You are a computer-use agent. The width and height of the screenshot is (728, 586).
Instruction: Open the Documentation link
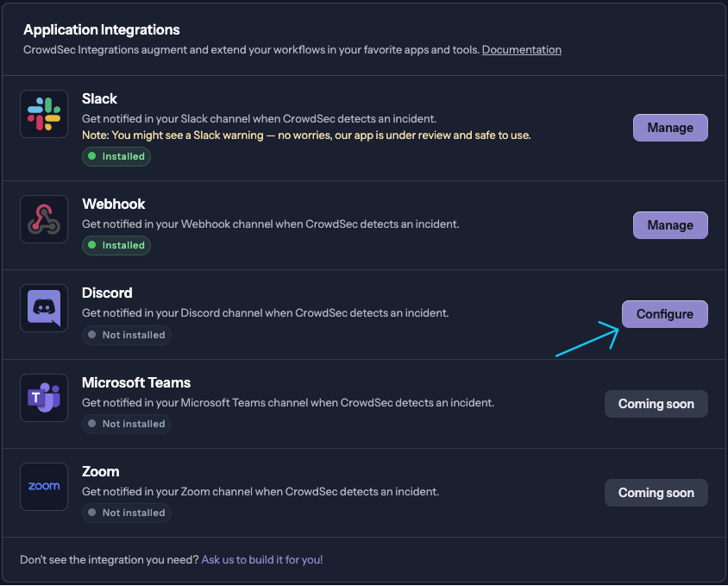tap(521, 50)
